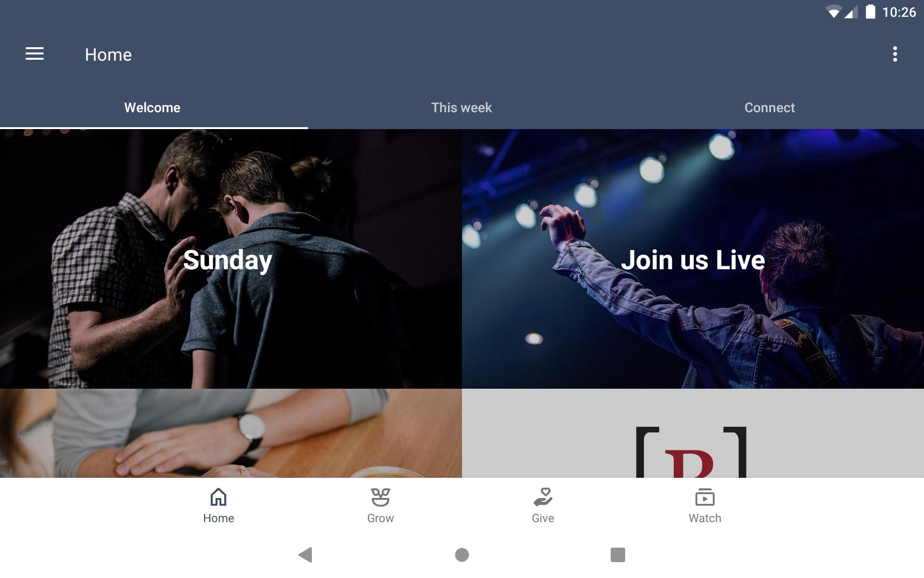The width and height of the screenshot is (924, 578).
Task: Check the battery status icon
Action: tap(870, 12)
